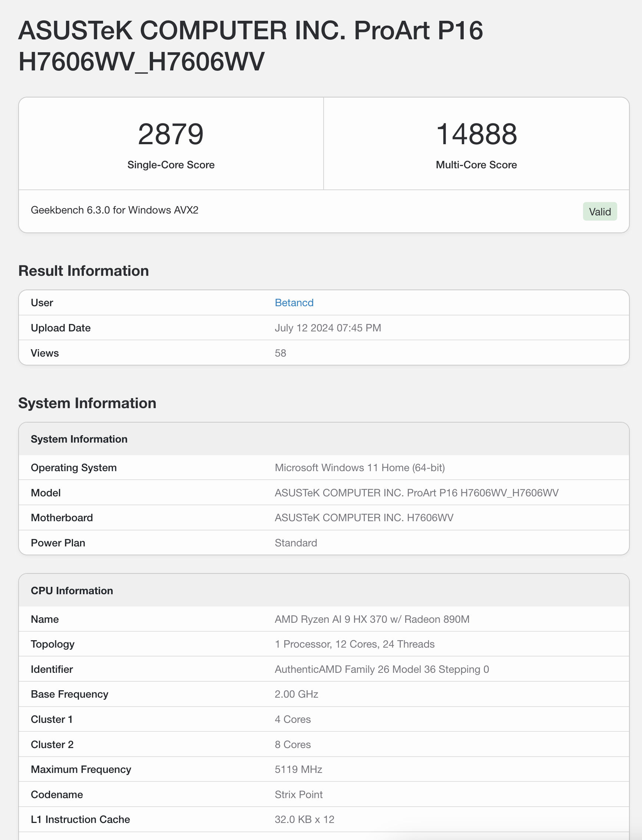The height and width of the screenshot is (840, 642).
Task: Click Maximum Frequency value 5119 MHz
Action: [x=298, y=769]
